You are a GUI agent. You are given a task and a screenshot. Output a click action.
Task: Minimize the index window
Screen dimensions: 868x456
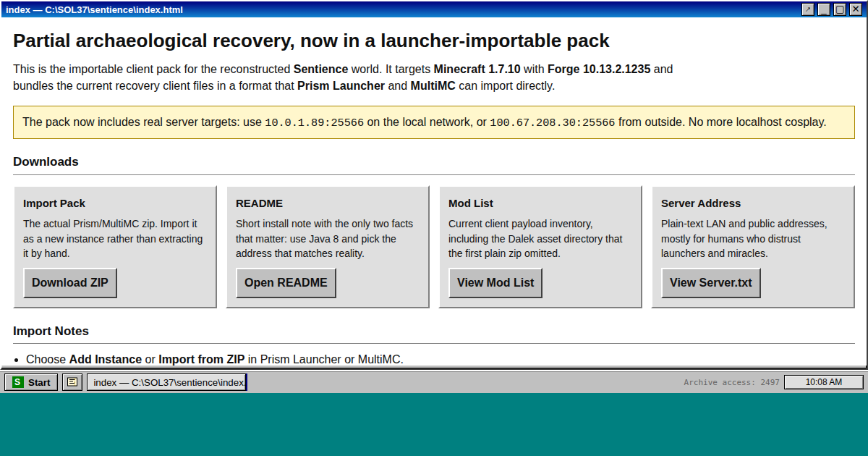pos(824,9)
